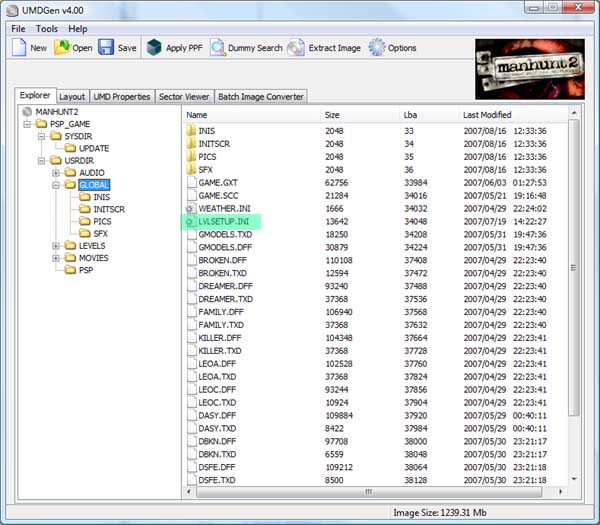Click the UPDATE folder icon in tree
This screenshot has height=525, width=600.
pyautogui.click(x=70, y=148)
